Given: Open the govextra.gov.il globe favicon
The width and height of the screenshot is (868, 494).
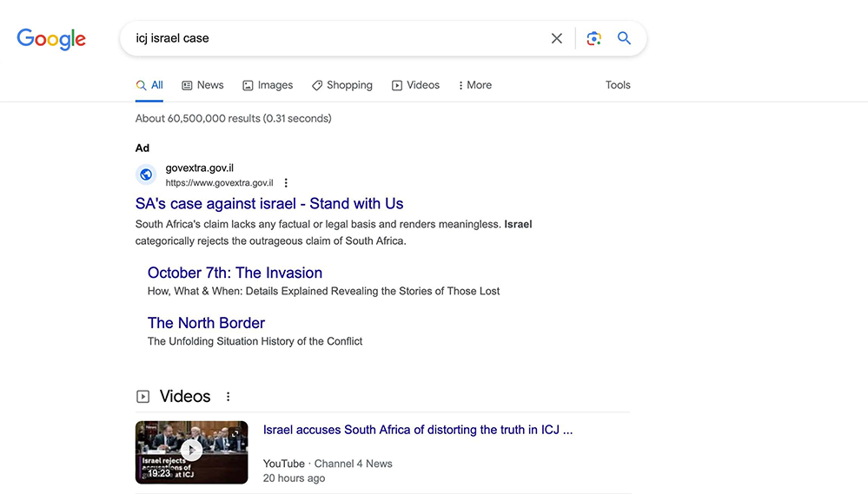Looking at the screenshot, I should click(x=146, y=175).
